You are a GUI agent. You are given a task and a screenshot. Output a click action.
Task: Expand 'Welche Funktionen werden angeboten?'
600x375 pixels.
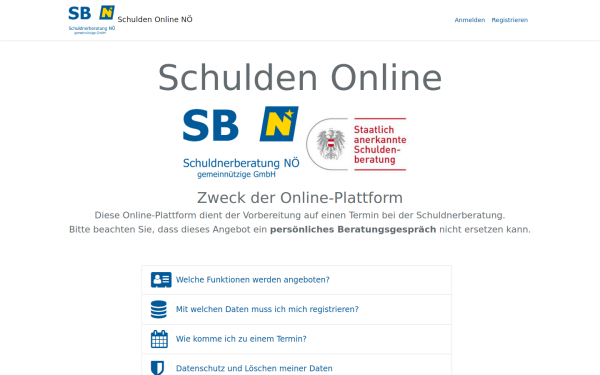(253, 280)
